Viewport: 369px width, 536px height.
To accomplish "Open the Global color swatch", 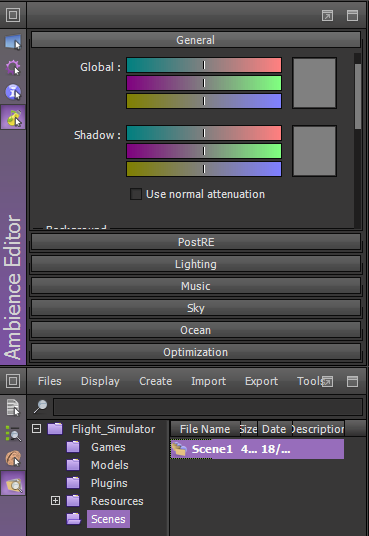I will (x=314, y=83).
